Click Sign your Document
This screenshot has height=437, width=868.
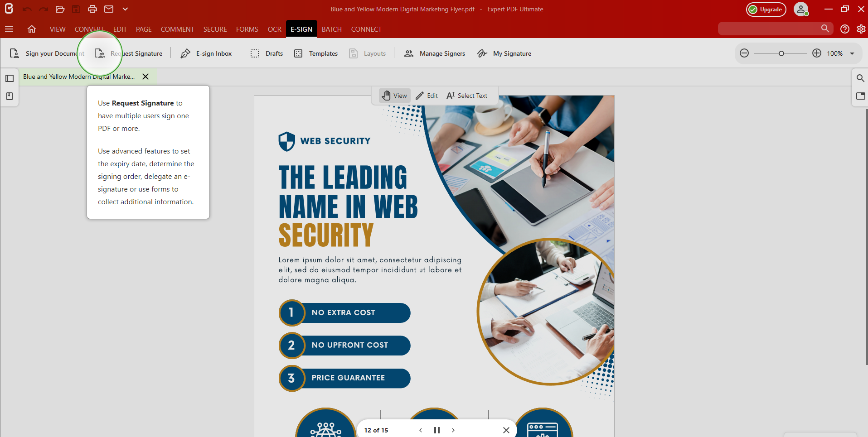coord(47,53)
